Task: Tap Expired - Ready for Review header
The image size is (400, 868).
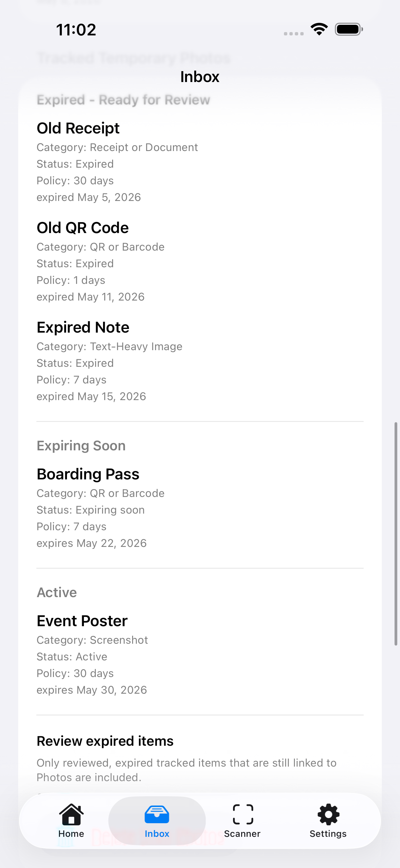Action: coord(123,100)
